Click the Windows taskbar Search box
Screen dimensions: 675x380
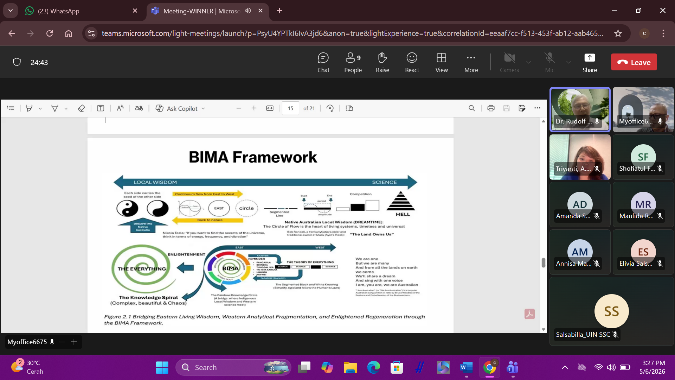[233, 367]
